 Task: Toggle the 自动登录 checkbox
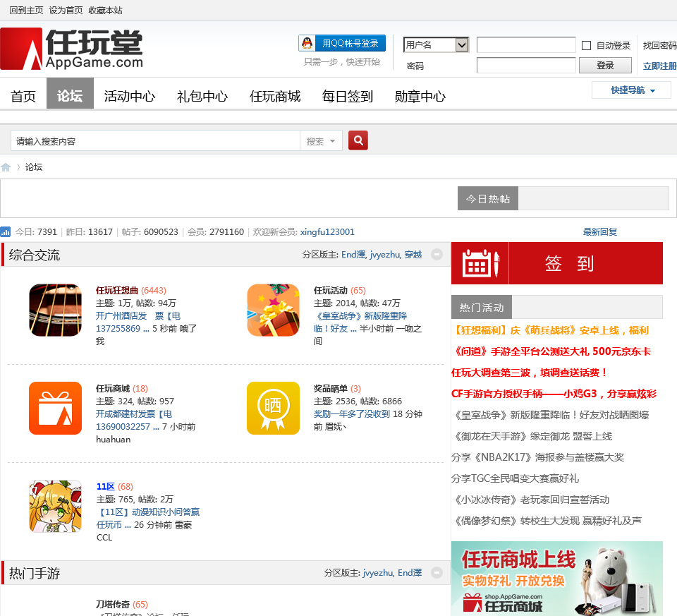(x=586, y=45)
